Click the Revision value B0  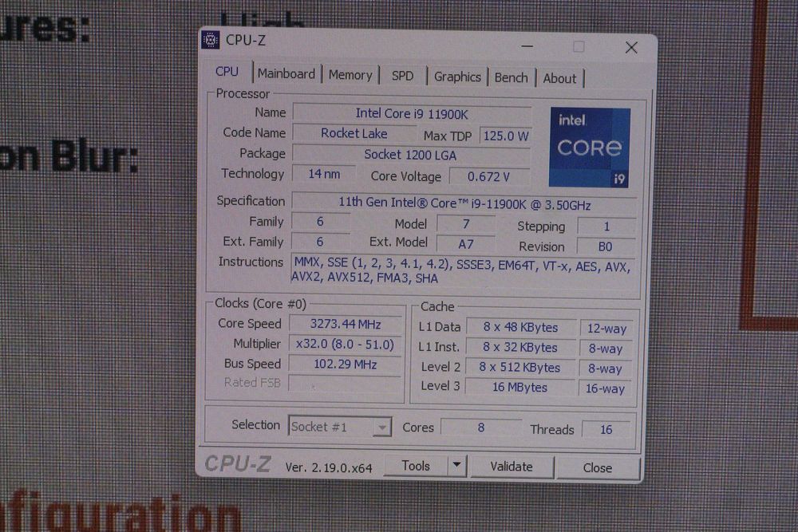(x=606, y=247)
